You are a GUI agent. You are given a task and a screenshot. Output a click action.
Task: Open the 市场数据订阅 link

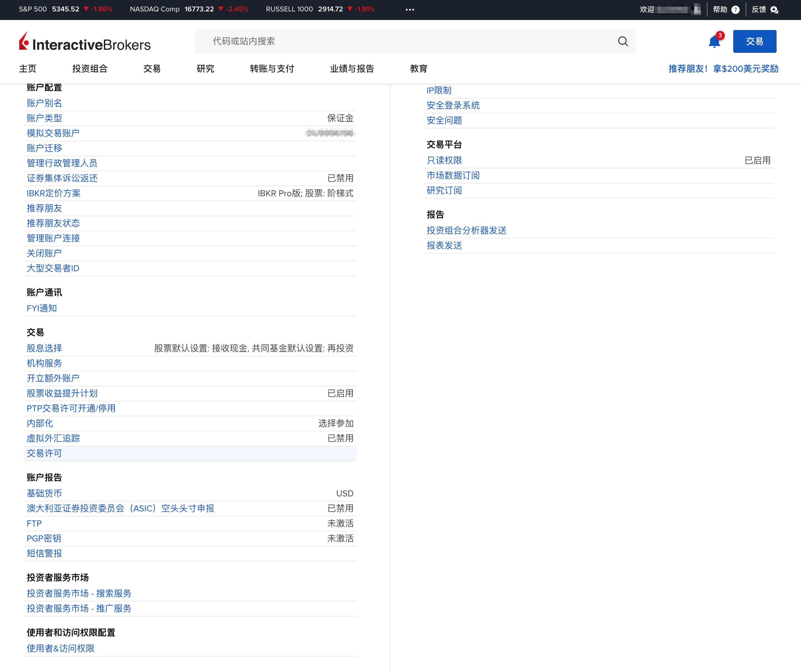click(x=453, y=175)
